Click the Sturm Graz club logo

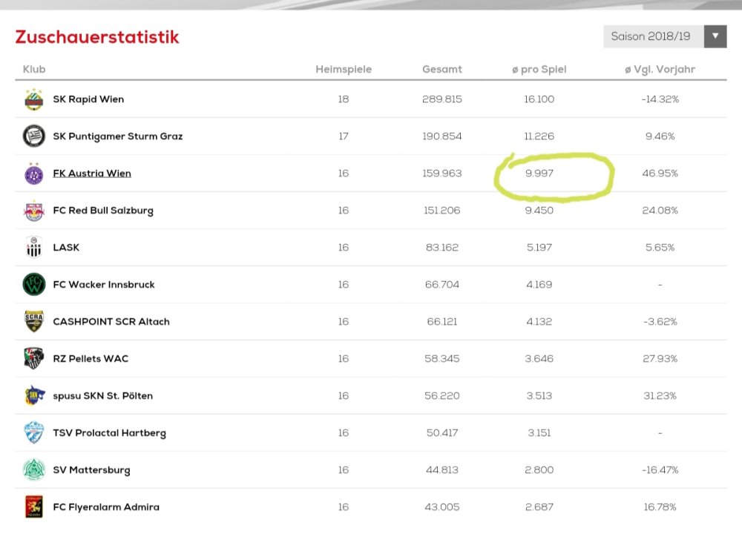pyautogui.click(x=34, y=136)
